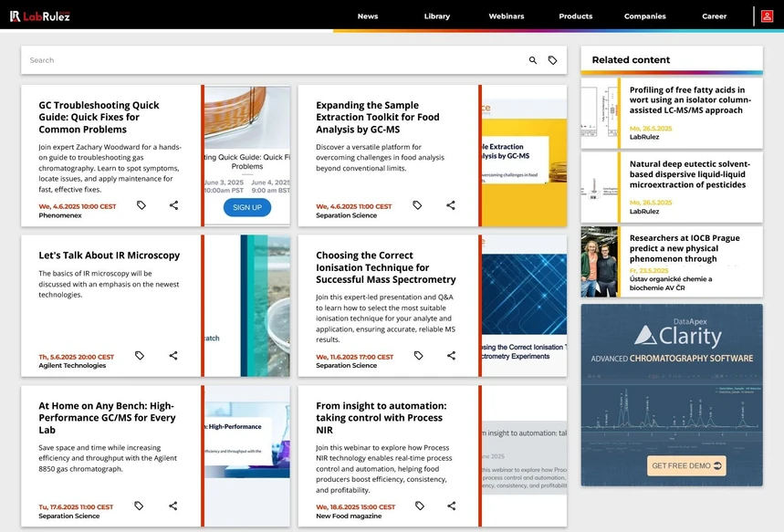784x532 pixels.
Task: Share the Process NIR webinar card
Action: (452, 506)
